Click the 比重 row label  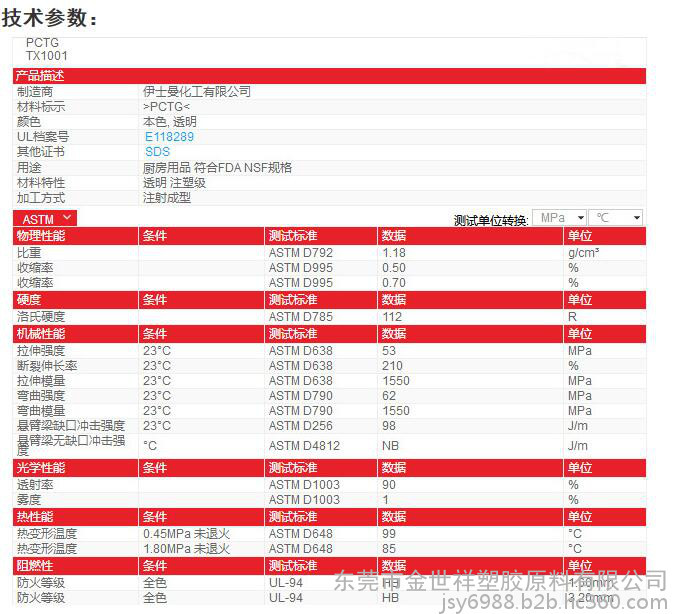(x=28, y=253)
